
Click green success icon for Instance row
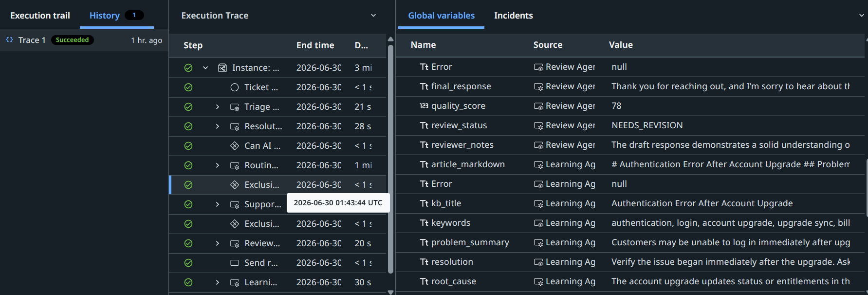click(x=188, y=68)
